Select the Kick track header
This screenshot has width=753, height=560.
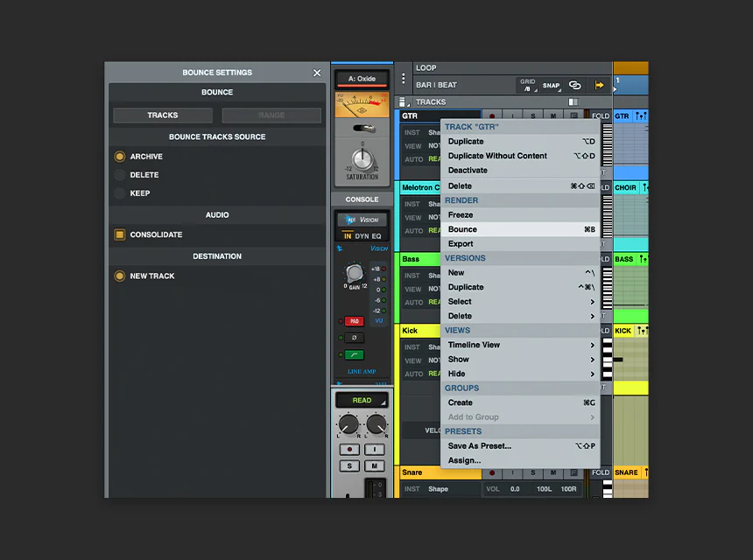coord(420,331)
